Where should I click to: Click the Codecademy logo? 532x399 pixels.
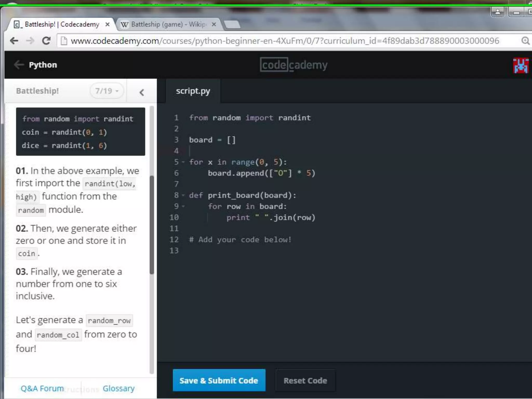click(294, 65)
